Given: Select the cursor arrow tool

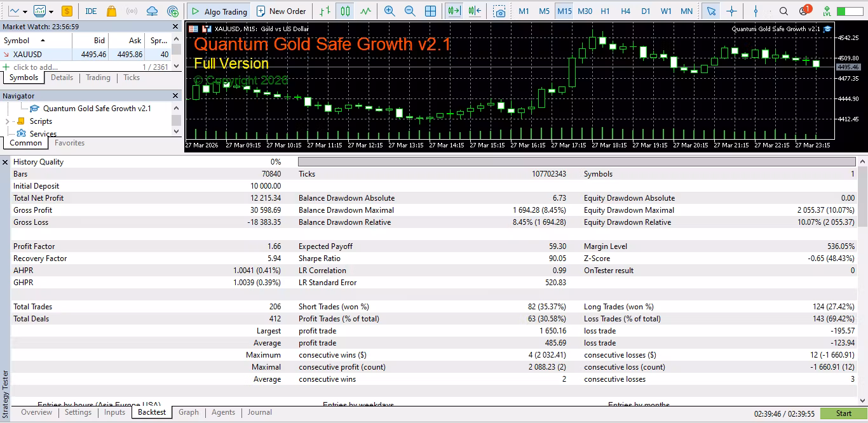Looking at the screenshot, I should [x=711, y=11].
